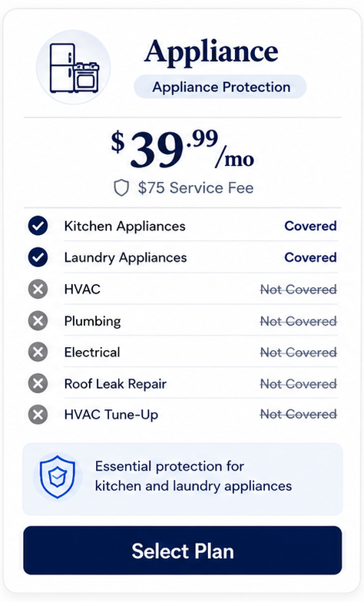Click the $75 Service Fee text
This screenshot has height=602, width=364.
pos(196,188)
